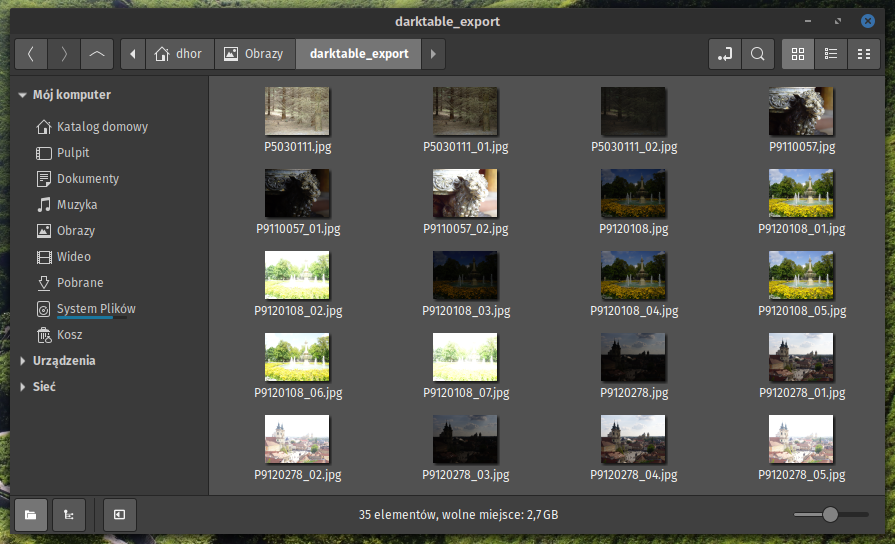Open System Plików in the sidebar
The height and width of the screenshot is (544, 895).
tap(86, 309)
